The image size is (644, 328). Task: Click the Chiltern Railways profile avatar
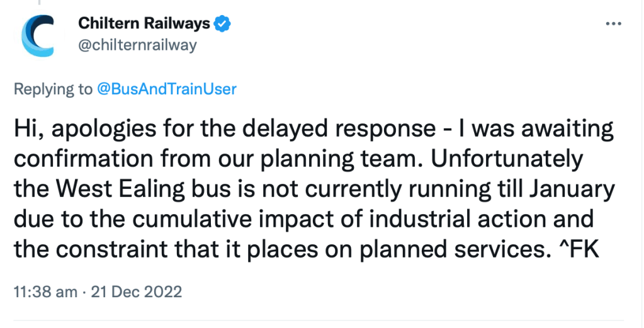coord(38,35)
